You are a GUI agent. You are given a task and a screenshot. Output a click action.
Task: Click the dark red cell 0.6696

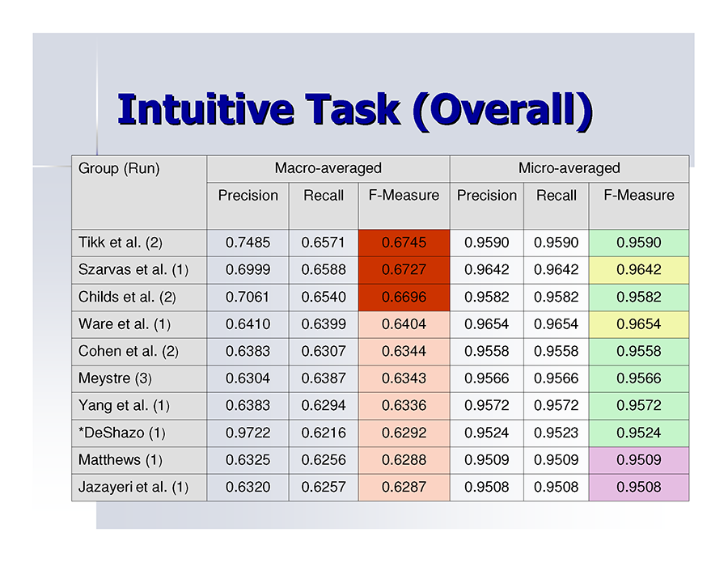(404, 297)
